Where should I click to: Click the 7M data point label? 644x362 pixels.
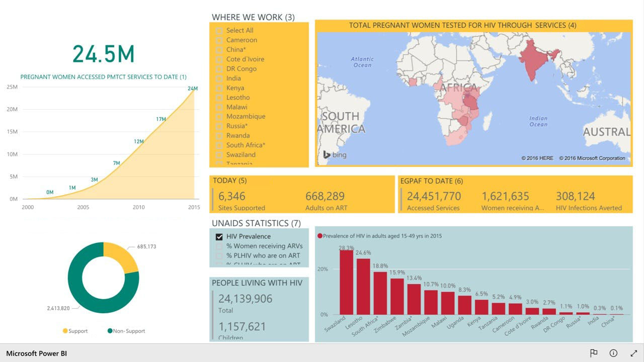click(117, 163)
